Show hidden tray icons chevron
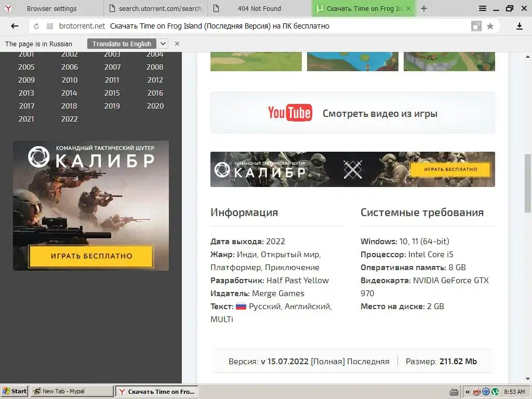The width and height of the screenshot is (532, 399). (468, 392)
